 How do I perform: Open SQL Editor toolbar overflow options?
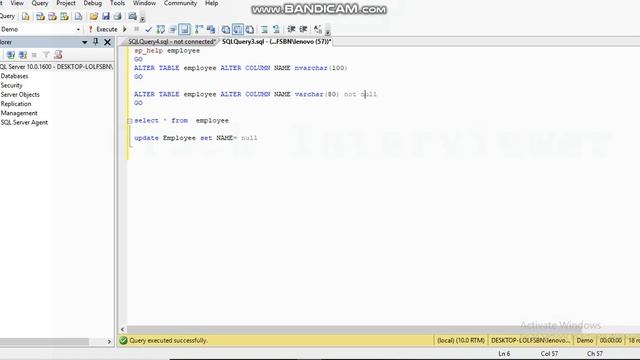coord(327,31)
